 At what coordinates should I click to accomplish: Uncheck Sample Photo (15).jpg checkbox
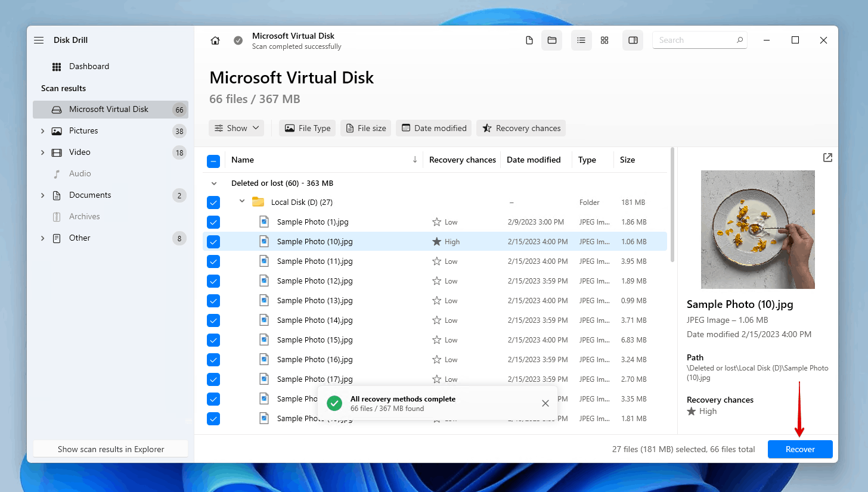[x=213, y=340]
